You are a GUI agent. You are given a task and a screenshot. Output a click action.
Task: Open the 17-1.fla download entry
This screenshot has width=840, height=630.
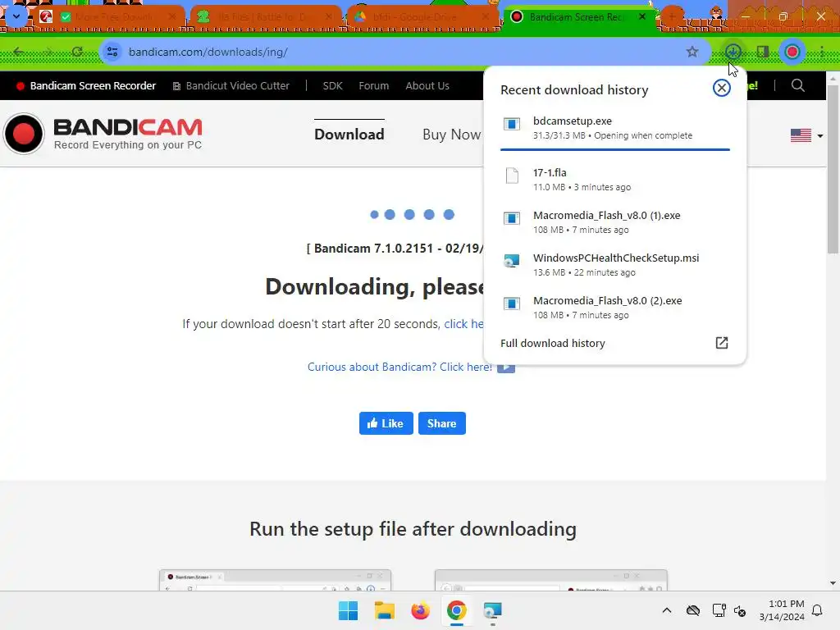tap(615, 180)
